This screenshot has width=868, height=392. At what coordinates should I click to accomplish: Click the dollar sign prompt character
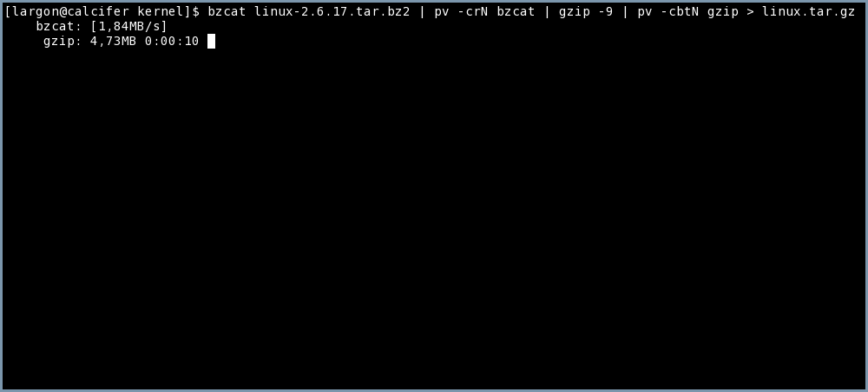pos(195,11)
